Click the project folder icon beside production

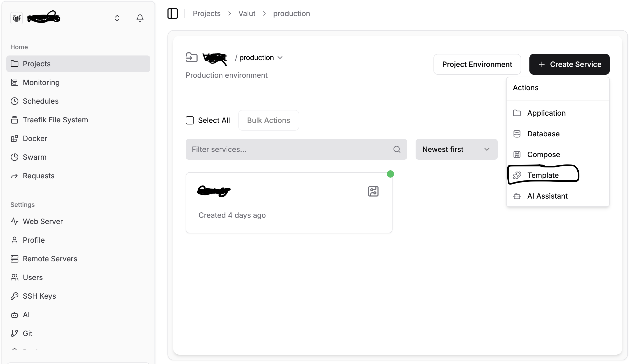click(x=192, y=58)
